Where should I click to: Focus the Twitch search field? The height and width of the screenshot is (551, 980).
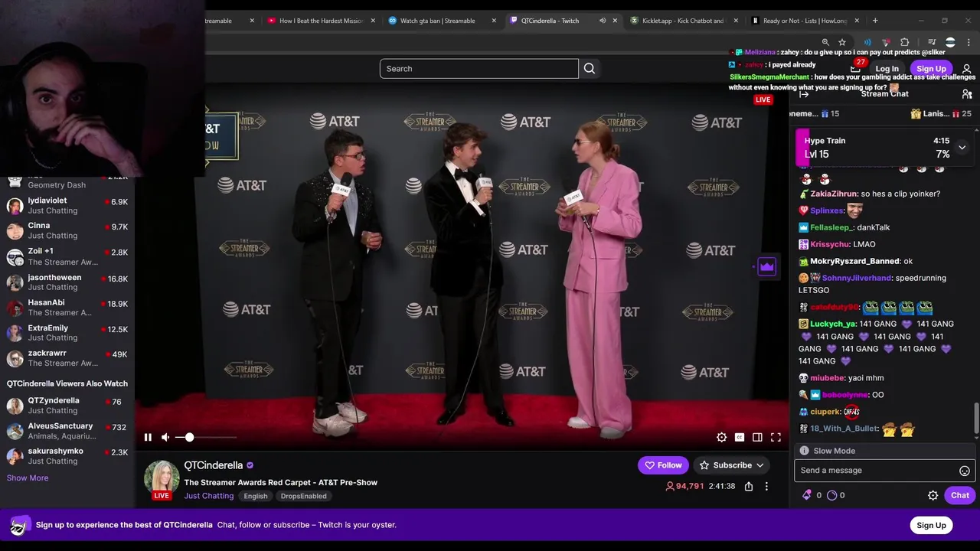[x=479, y=69]
